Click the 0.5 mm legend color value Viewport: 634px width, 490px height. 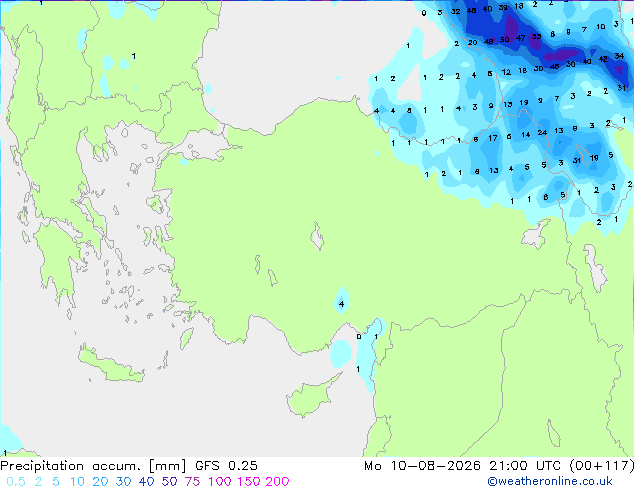pos(16,482)
